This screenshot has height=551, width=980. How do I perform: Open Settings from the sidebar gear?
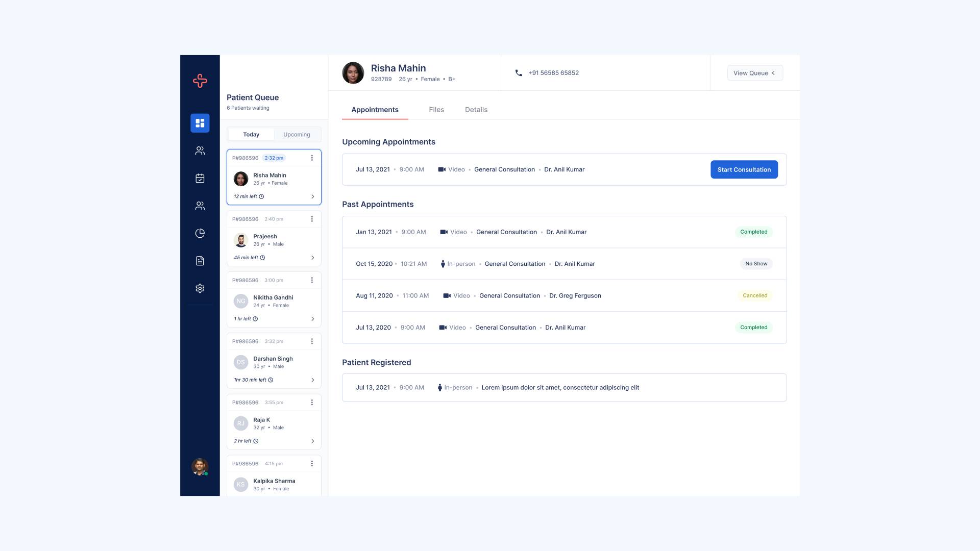(x=200, y=288)
